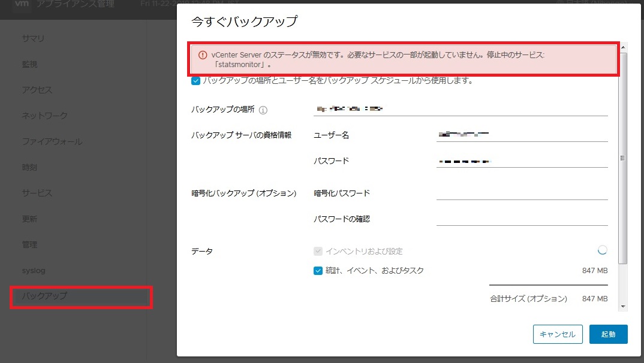This screenshot has height=363, width=644.
Task: Uncheck 統計、イベント、およびタスク checkbox
Action: (x=318, y=271)
